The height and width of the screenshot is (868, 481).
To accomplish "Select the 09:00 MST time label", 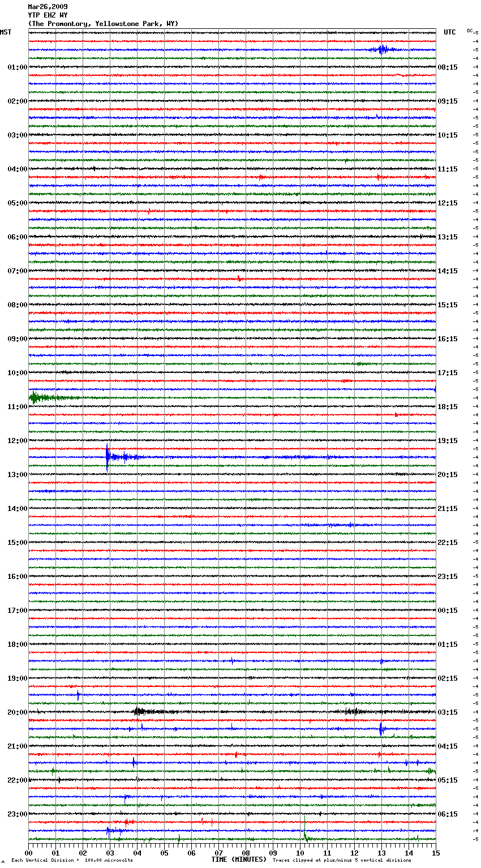I will (18, 339).
